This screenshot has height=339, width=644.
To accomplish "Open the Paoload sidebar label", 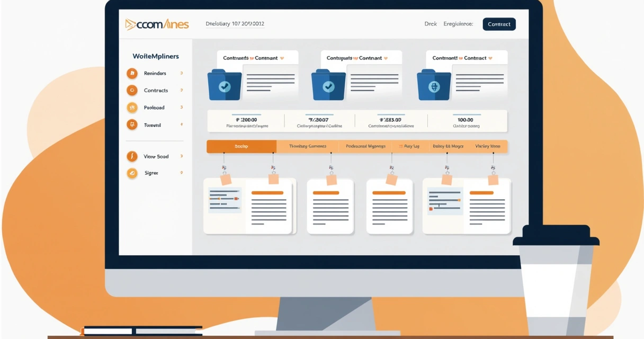I will pyautogui.click(x=154, y=108).
